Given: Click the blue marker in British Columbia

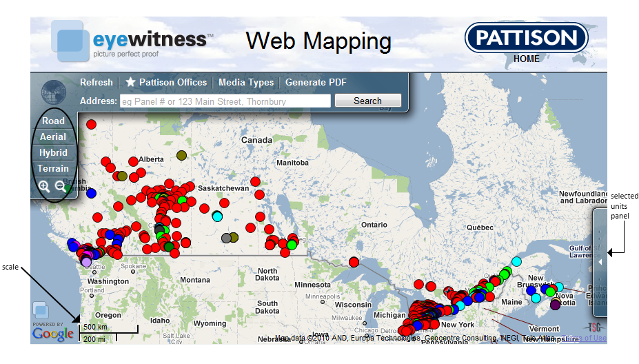Looking at the screenshot, I should pyautogui.click(x=91, y=193).
